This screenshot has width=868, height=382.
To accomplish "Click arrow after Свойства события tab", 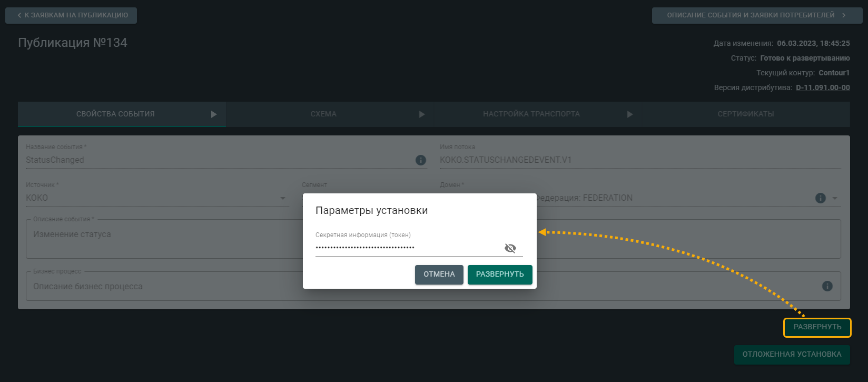I will tap(214, 114).
